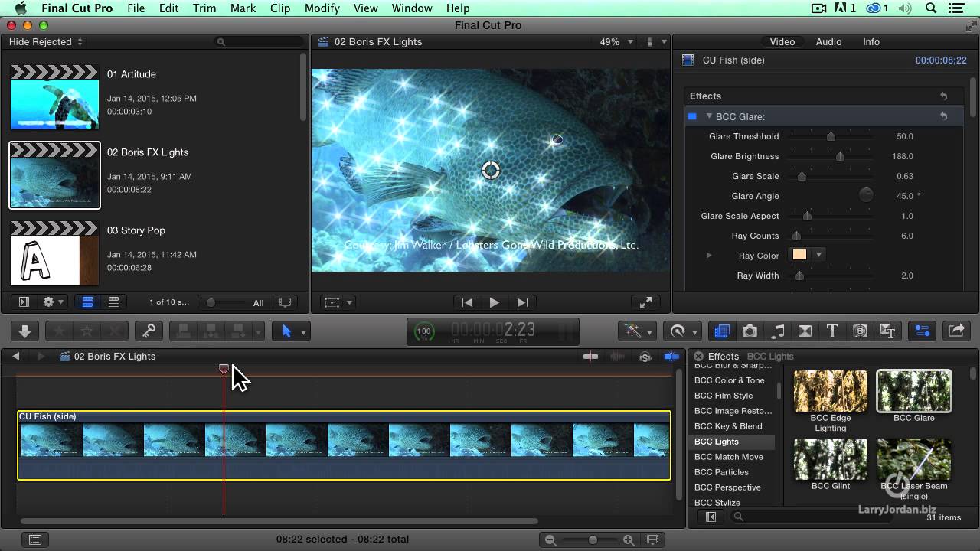
Task: Open timeline clip appearance options
Action: 652,540
